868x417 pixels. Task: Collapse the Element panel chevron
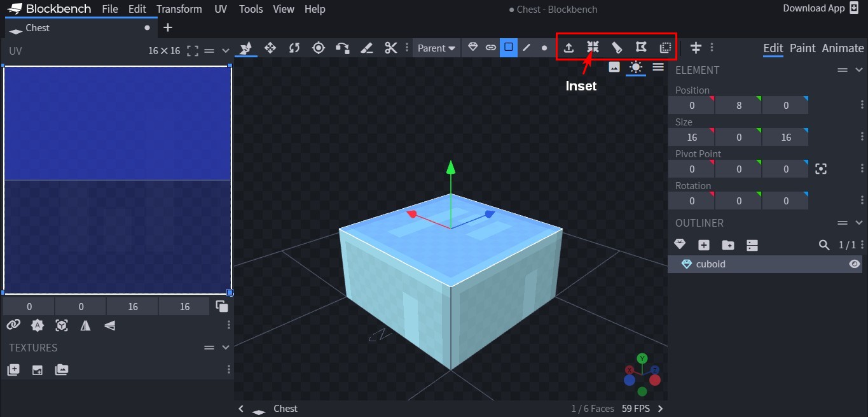tap(859, 70)
